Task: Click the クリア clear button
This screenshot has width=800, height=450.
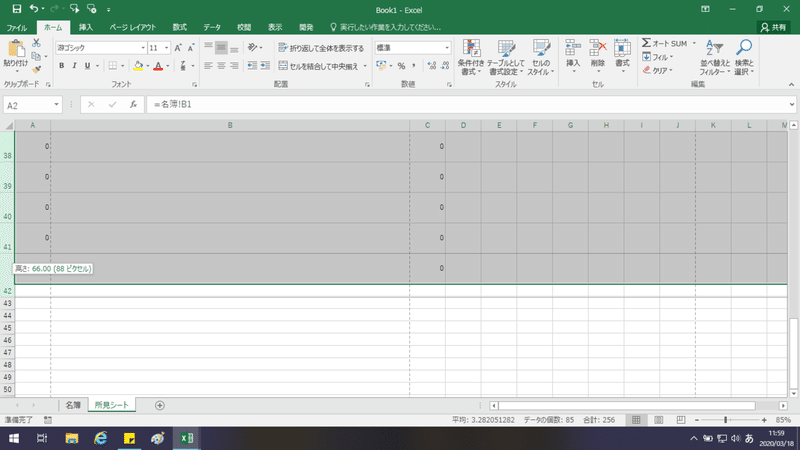Action: (x=658, y=70)
